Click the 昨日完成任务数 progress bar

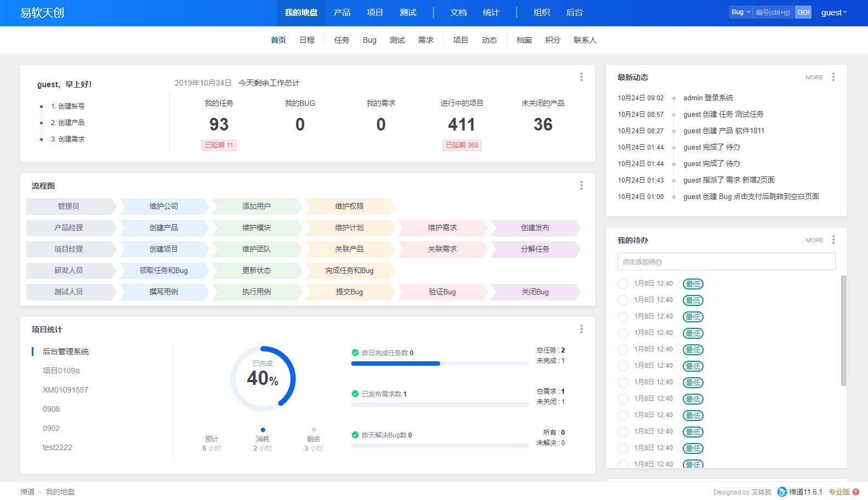(x=439, y=363)
